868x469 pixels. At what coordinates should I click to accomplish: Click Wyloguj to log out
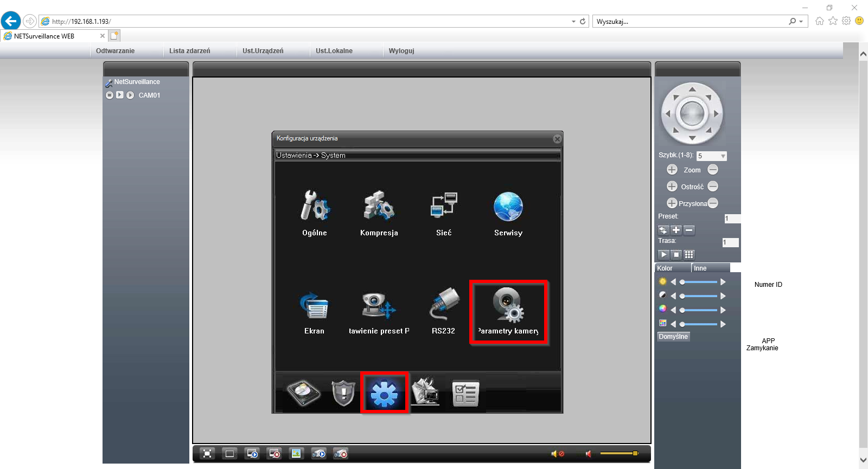click(401, 51)
